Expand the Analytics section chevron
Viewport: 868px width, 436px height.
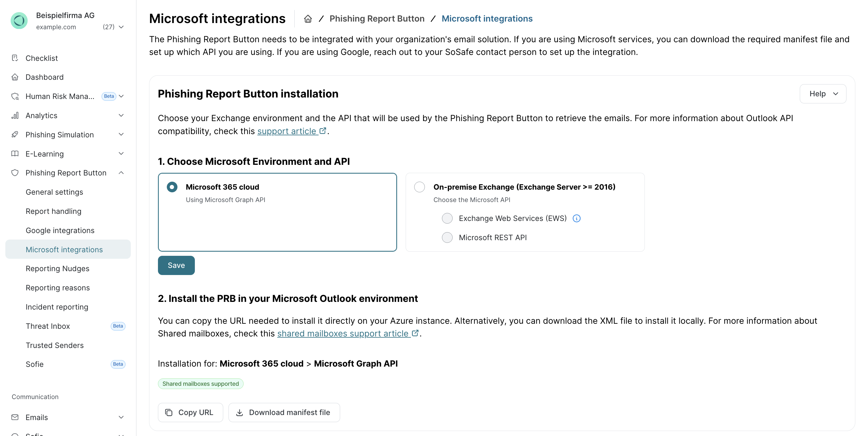click(121, 116)
